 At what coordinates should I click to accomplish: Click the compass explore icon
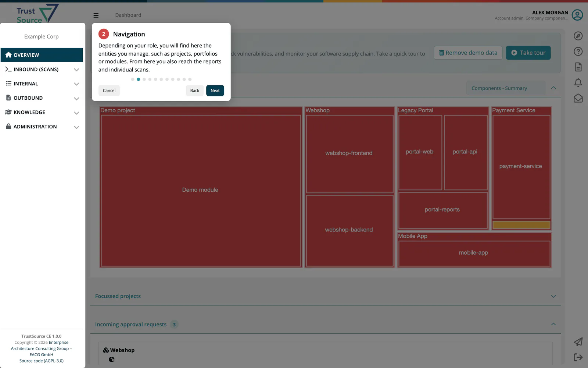578,36
